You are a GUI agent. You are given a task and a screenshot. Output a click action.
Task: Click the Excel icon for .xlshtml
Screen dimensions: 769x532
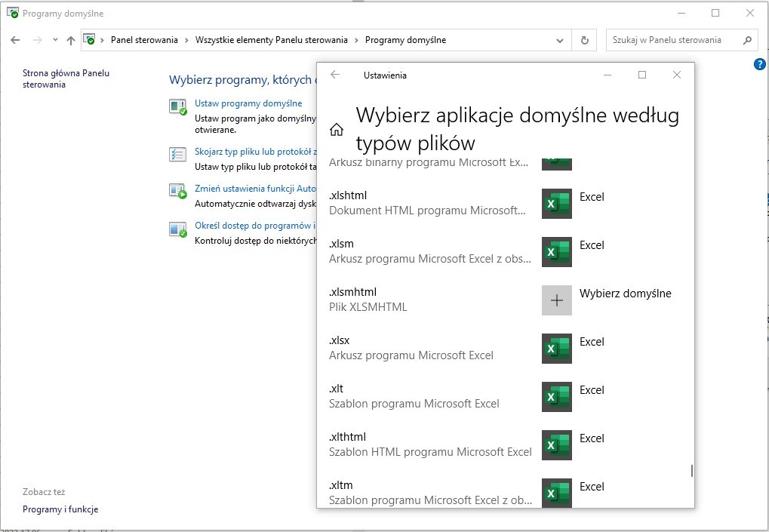[557, 204]
